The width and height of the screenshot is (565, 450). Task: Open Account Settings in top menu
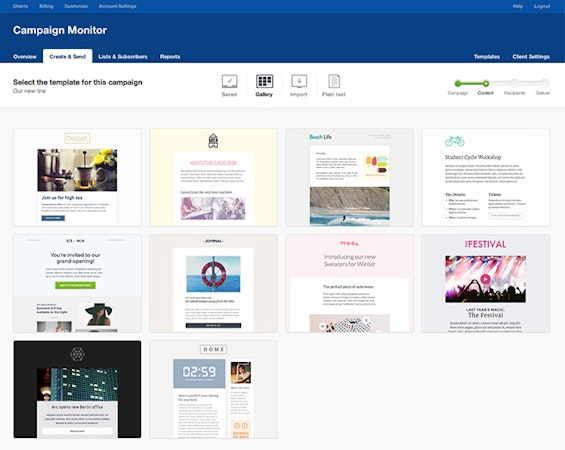click(117, 6)
